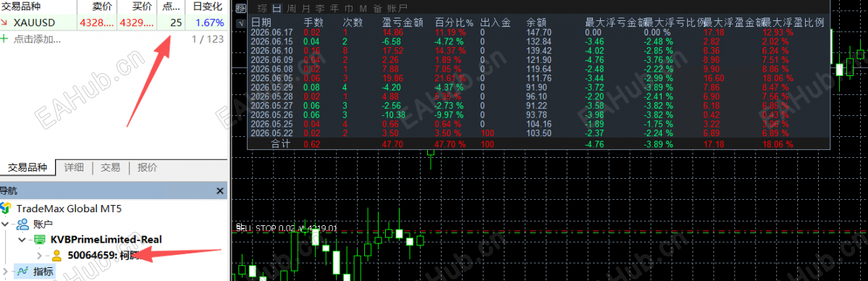Click the 日期 column header in statistics
The image size is (868, 281).
click(261, 22)
